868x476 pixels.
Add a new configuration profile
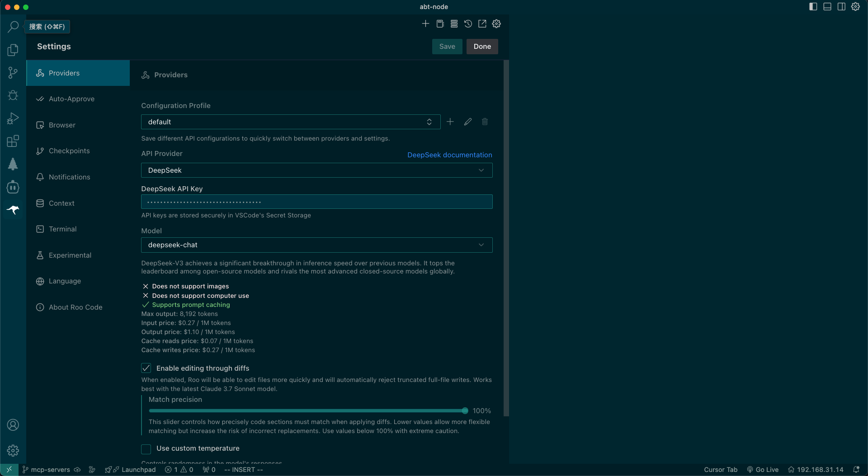450,122
